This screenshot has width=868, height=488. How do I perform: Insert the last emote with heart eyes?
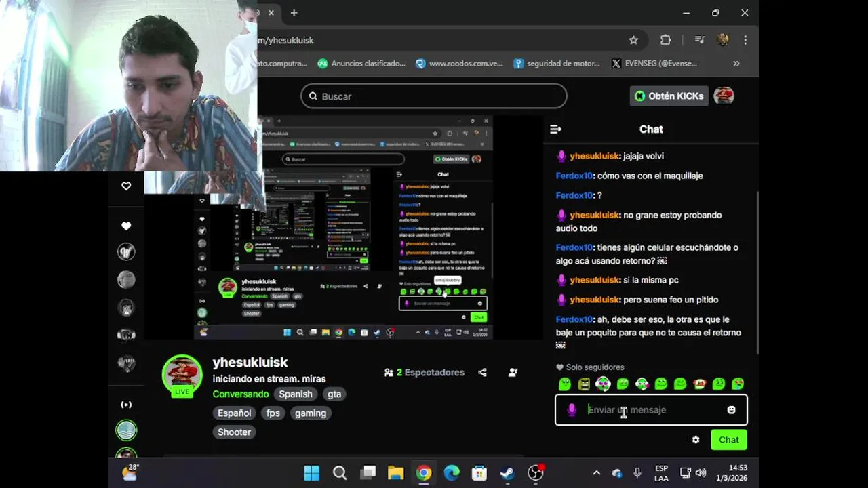pyautogui.click(x=738, y=384)
